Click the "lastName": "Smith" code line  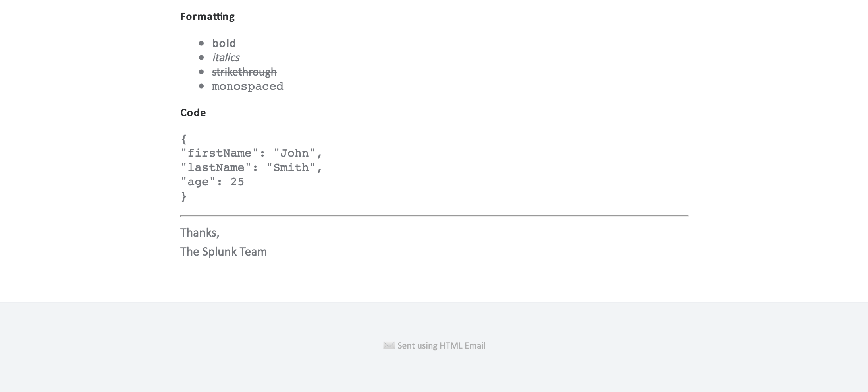click(x=251, y=167)
